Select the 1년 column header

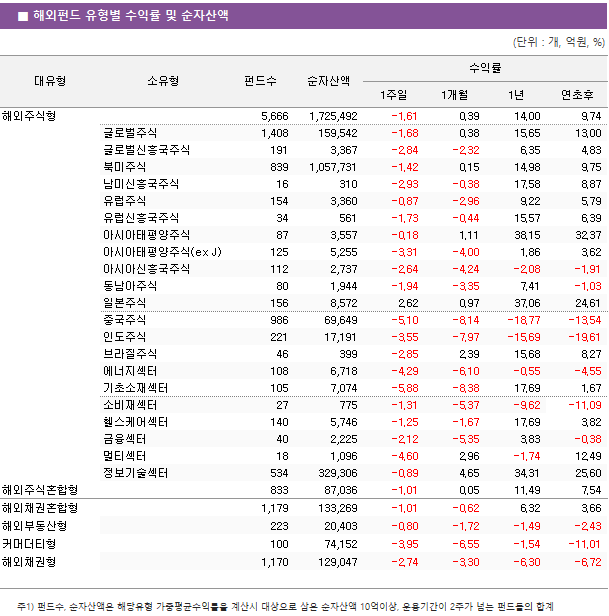pos(515,95)
